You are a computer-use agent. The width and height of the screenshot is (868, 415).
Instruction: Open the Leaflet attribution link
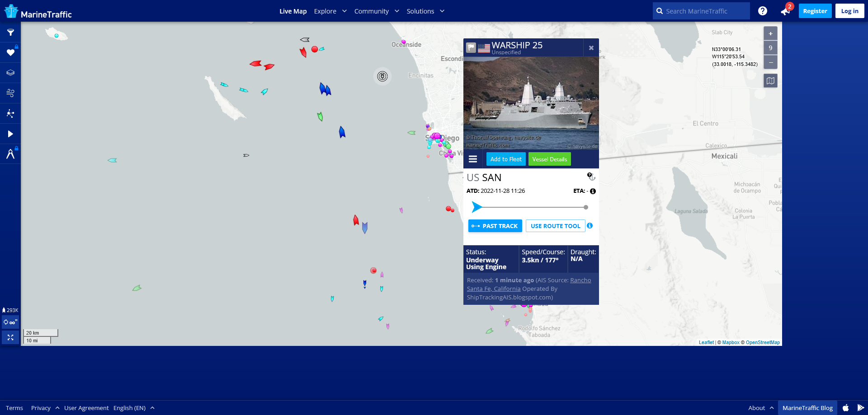coord(706,342)
